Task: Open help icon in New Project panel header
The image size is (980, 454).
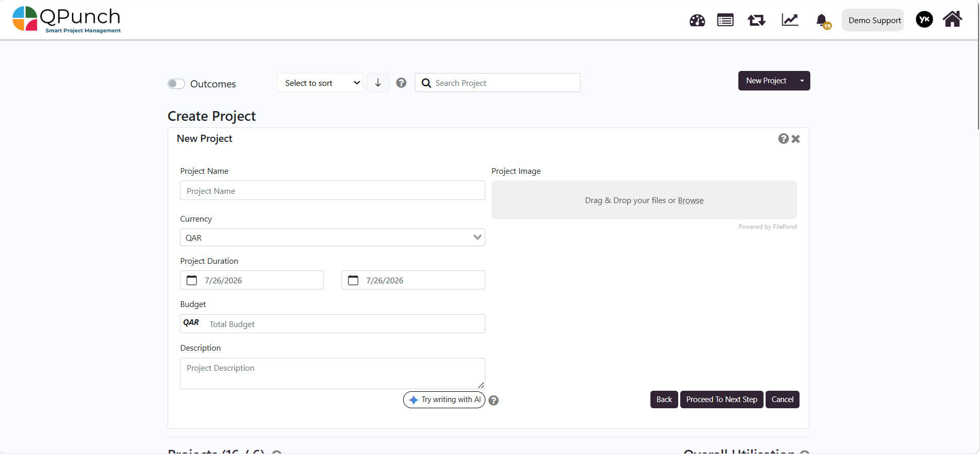Action: (784, 139)
